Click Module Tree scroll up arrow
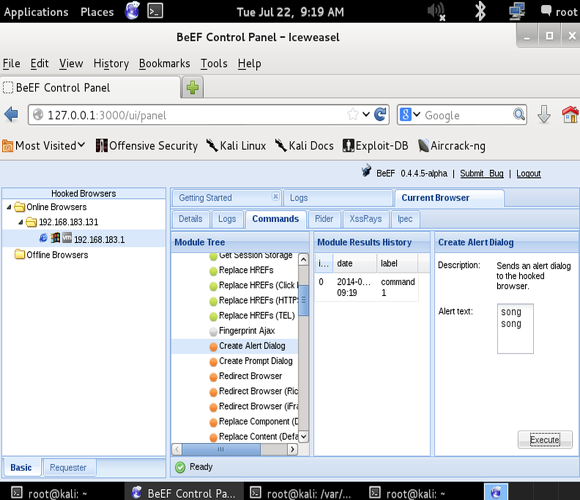 pos(303,260)
